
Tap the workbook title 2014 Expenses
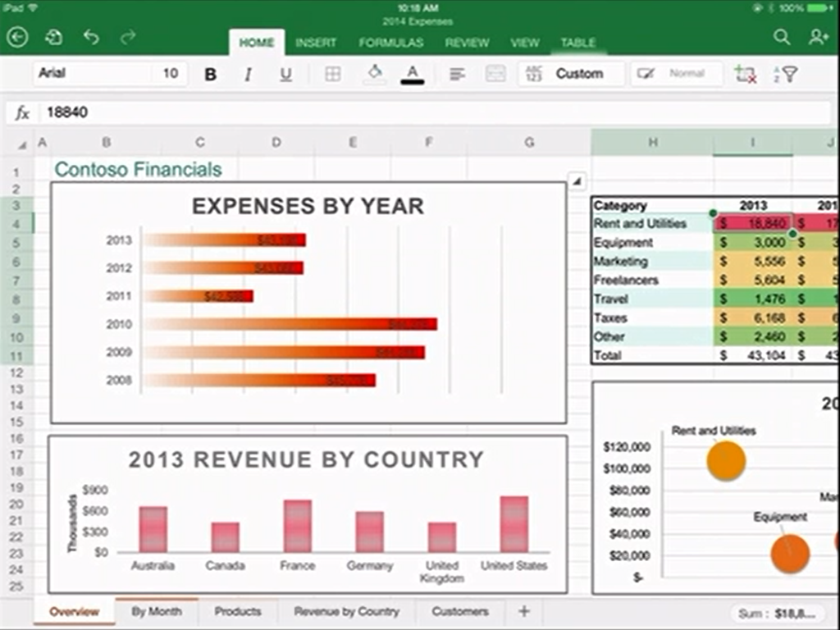click(418, 21)
